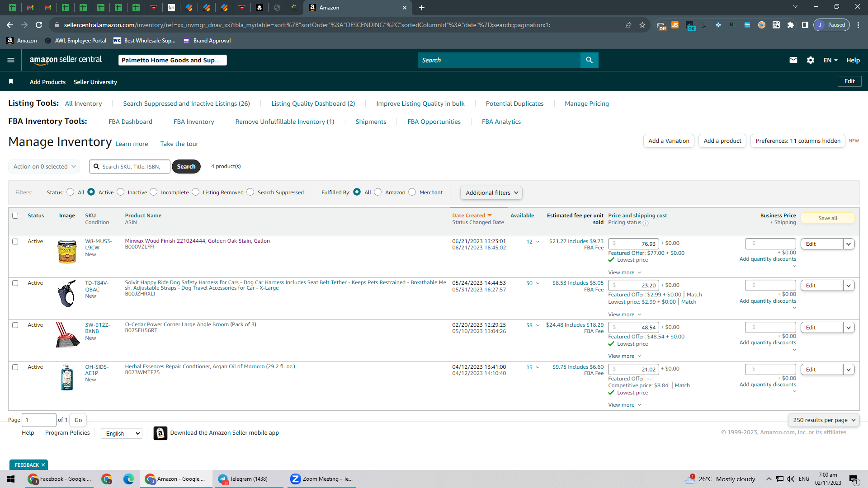Open a new browser tab
The image size is (868, 488).
pos(421,8)
